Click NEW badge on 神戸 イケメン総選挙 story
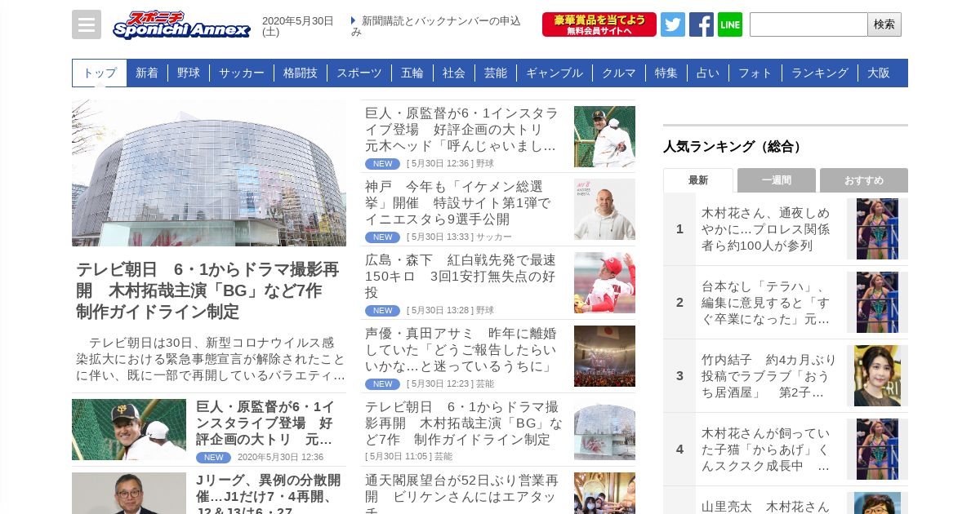This screenshot has height=514, width=980. click(382, 237)
